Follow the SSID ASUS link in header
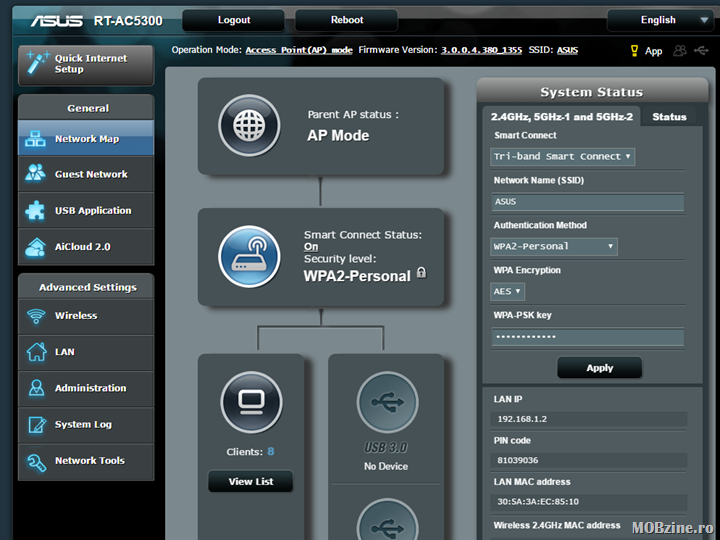 click(568, 50)
